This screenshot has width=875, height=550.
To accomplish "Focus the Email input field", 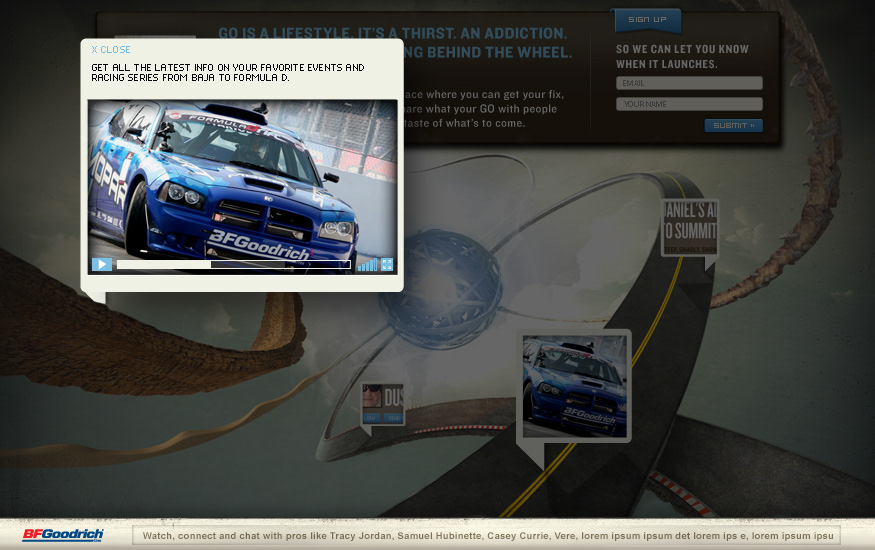I will click(689, 83).
